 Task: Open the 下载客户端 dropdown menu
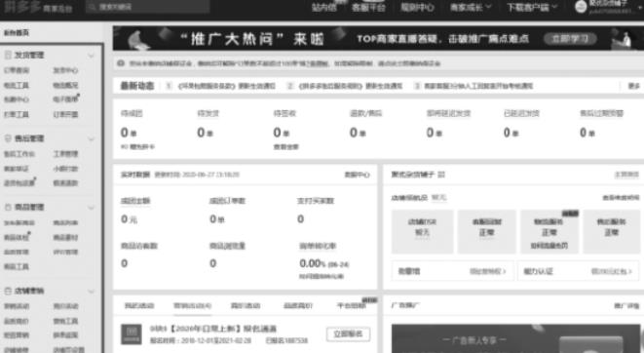click(x=532, y=7)
